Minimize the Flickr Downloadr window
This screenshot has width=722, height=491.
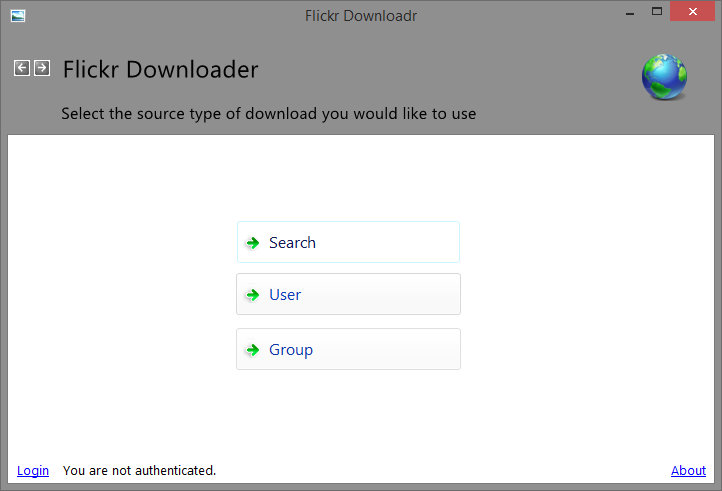click(630, 12)
